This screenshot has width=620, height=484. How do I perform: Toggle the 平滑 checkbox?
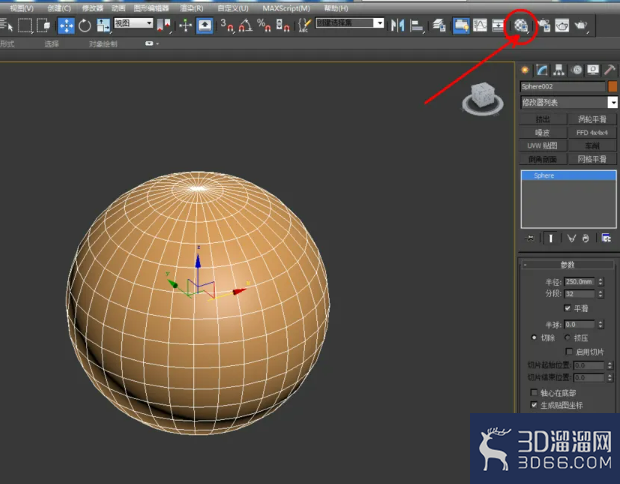click(x=568, y=308)
